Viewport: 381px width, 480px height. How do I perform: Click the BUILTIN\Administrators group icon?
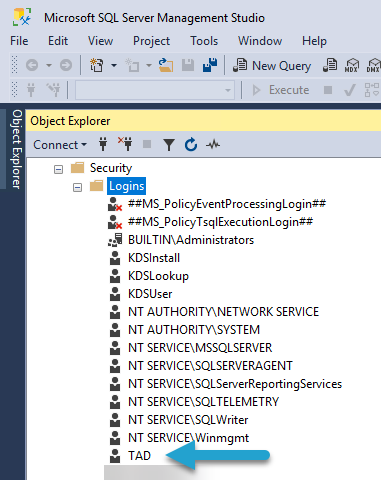click(115, 240)
